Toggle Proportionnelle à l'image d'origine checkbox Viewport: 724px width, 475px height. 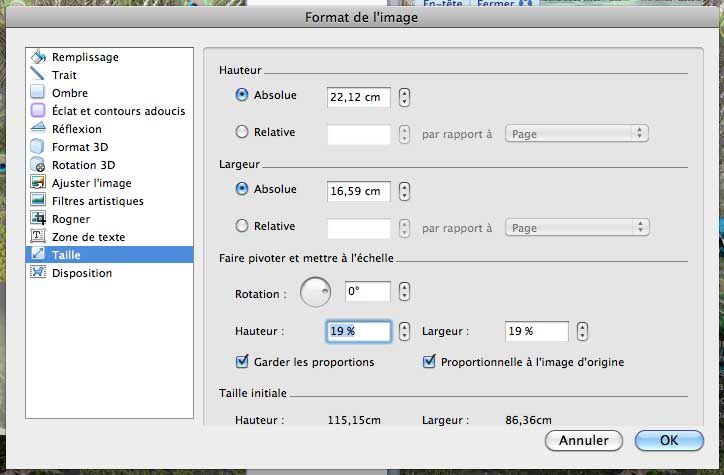pos(430,362)
